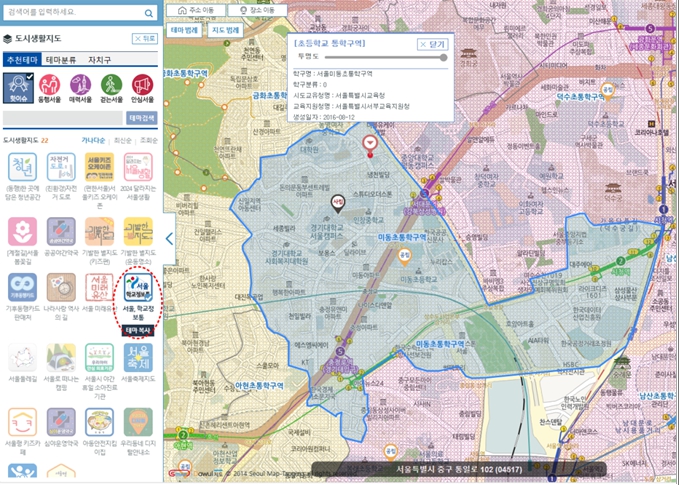Click the 덕수초통학구역 map label
Image resolution: width=679 pixels, height=485 pixels.
(580, 97)
